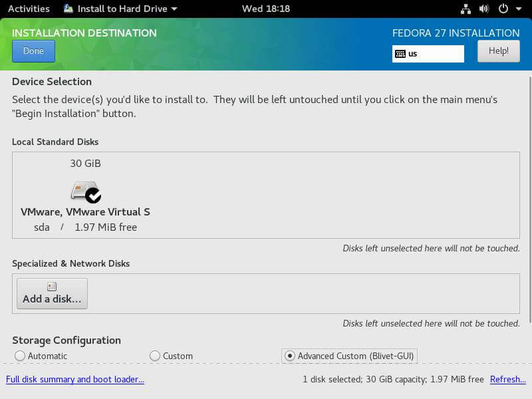
Task: Click the Add a disk... button
Action: (52, 293)
